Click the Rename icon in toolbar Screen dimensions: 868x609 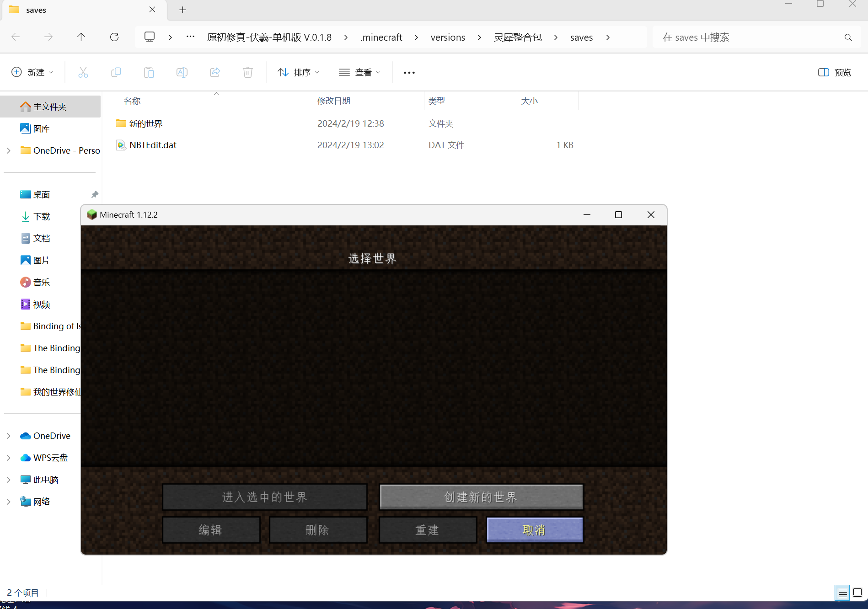(182, 72)
